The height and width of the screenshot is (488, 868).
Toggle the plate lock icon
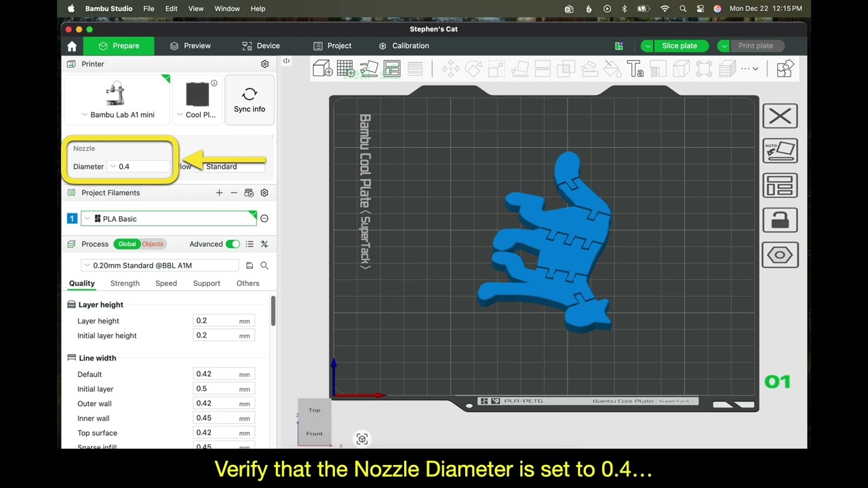(x=780, y=220)
